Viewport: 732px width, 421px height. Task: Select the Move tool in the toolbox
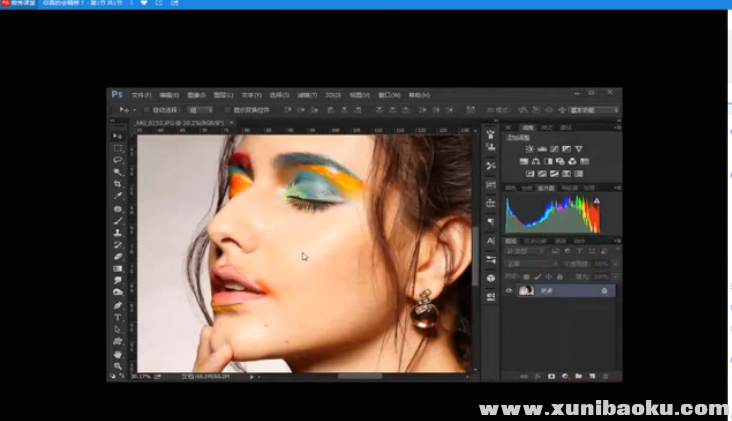[x=118, y=136]
